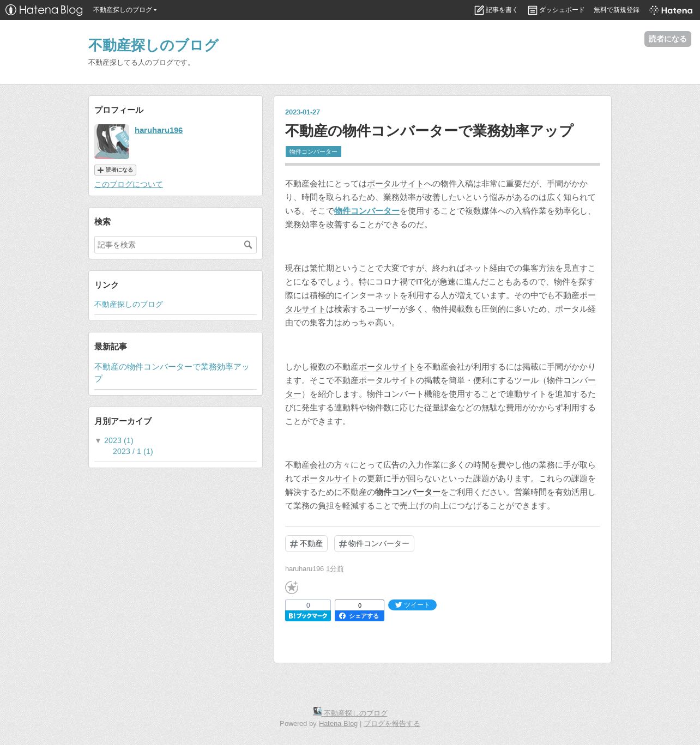Image resolution: width=700 pixels, height=745 pixels.
Task: Open article title 不動産の物件コンバーターで業務効率アップ
Action: point(429,131)
